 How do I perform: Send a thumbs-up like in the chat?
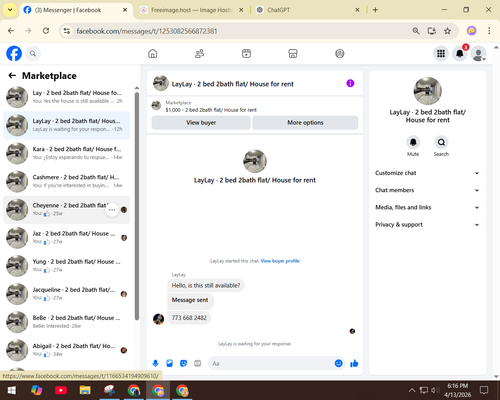(354, 363)
